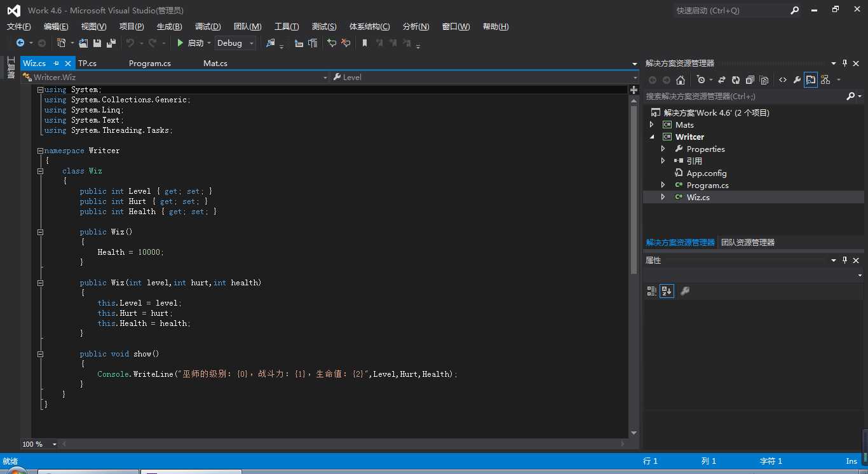Click the Solution Explorer search field
This screenshot has width=868, height=474.
(x=745, y=97)
